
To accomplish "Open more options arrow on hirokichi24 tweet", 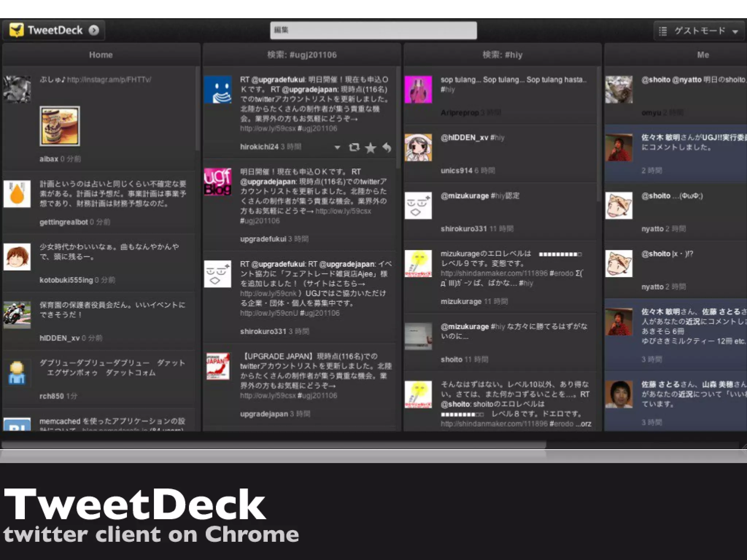I will pos(337,147).
